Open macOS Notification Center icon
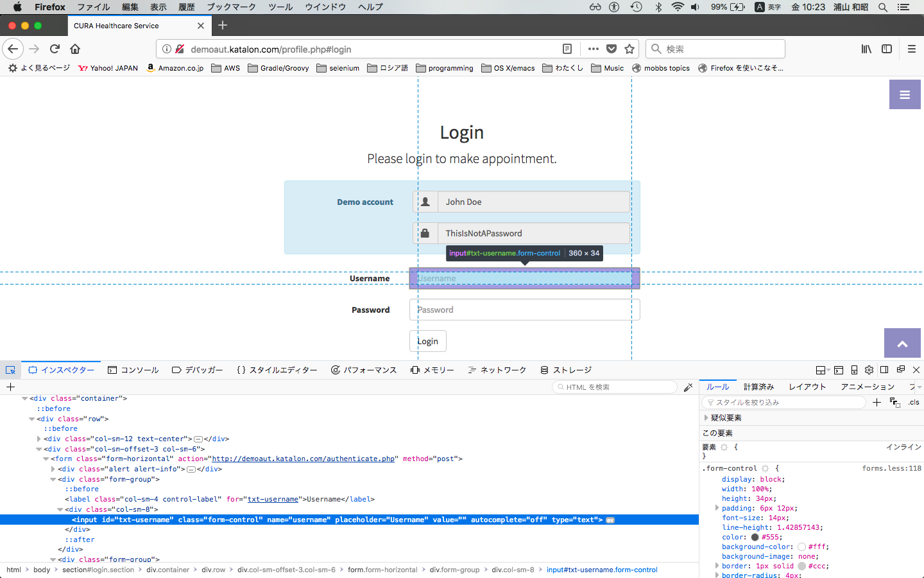The height and width of the screenshot is (578, 924). [903, 7]
